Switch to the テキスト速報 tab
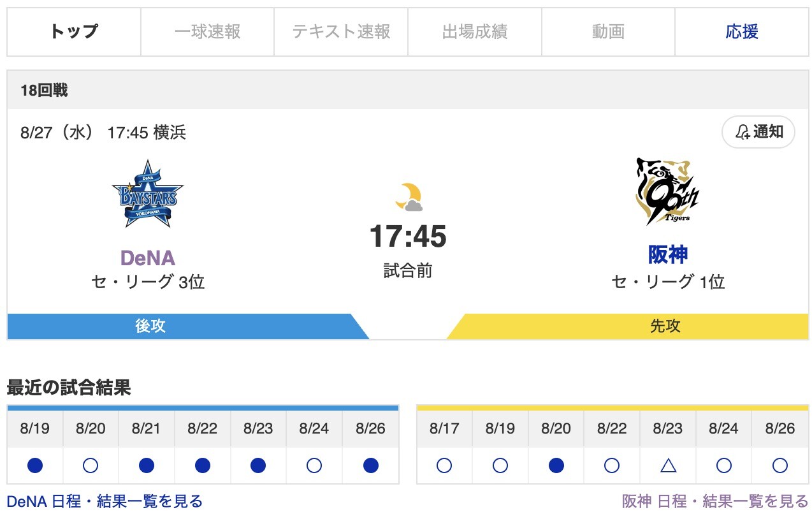This screenshot has height=519, width=812. click(341, 32)
